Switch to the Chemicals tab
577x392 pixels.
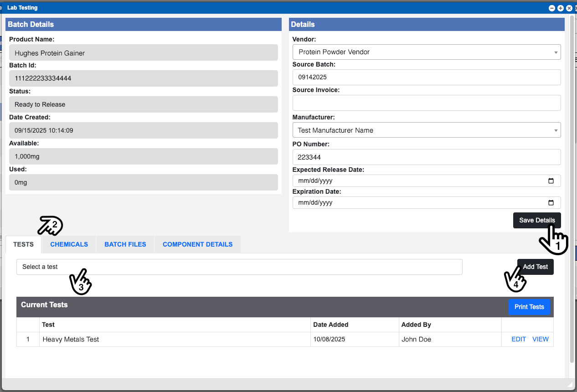click(69, 244)
